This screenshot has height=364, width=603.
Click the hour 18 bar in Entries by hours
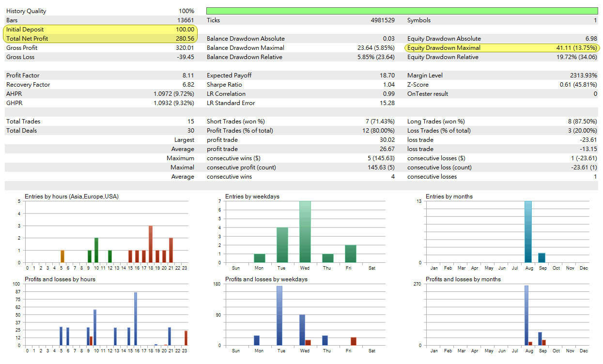[151, 244]
